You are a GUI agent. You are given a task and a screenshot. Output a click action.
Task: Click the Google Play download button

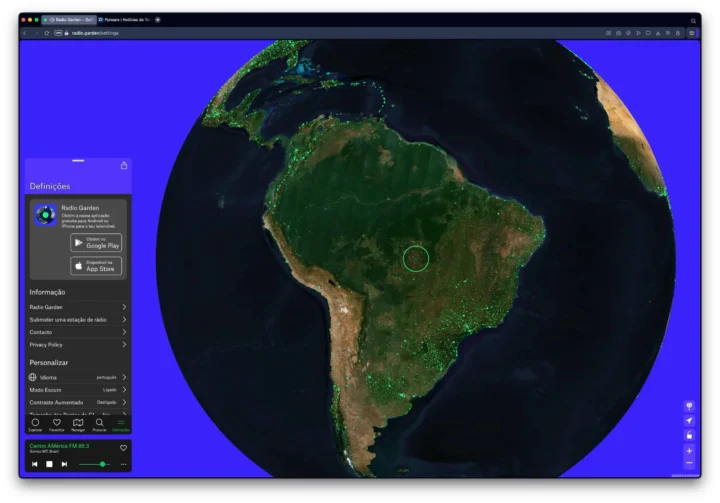pos(96,242)
